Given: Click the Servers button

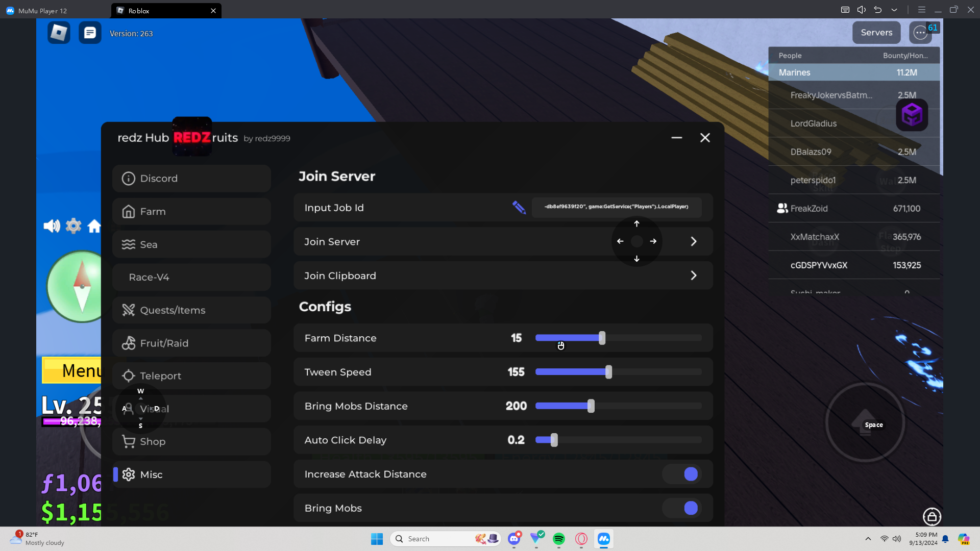Looking at the screenshot, I should click(876, 33).
